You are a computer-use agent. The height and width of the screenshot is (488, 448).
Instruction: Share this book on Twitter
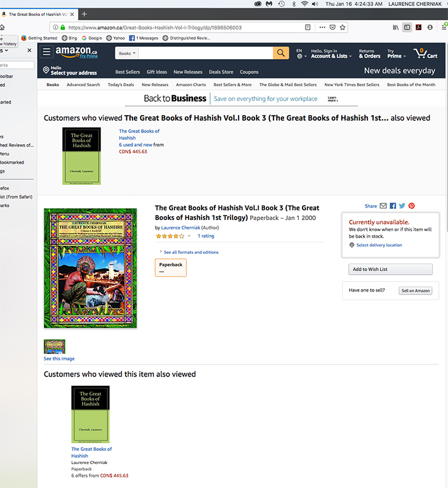point(402,206)
